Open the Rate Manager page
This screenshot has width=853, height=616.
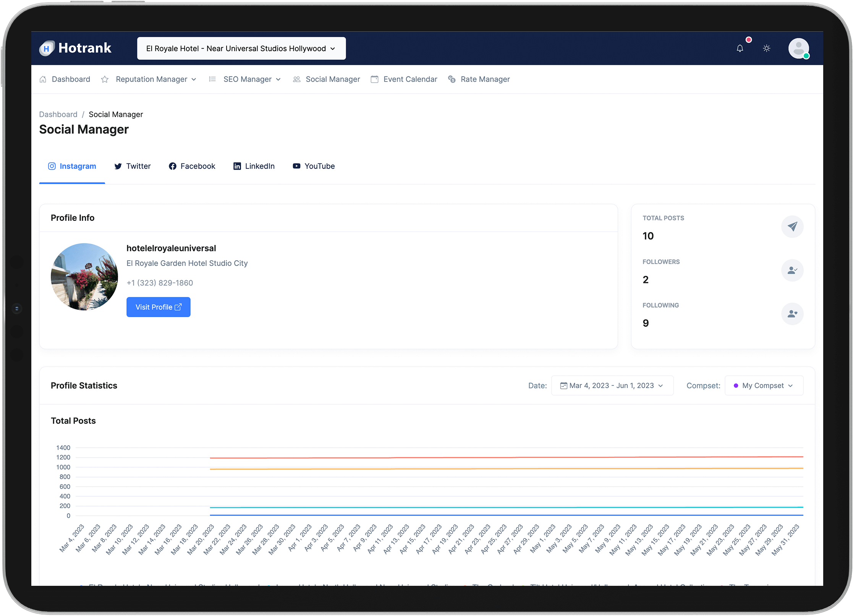pos(485,79)
